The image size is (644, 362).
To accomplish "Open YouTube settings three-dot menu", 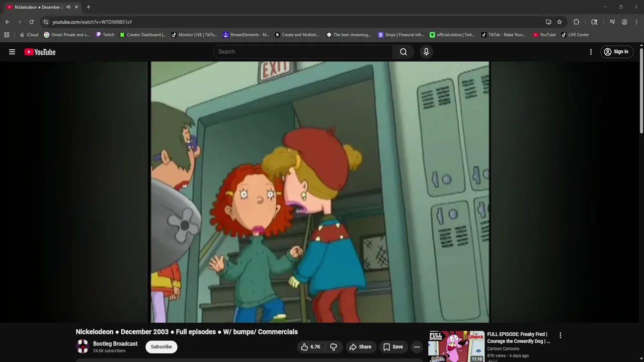I will (x=591, y=52).
